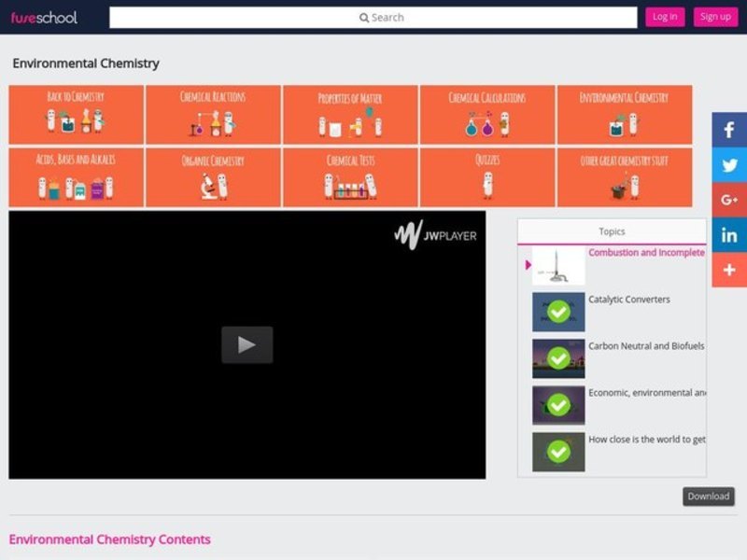This screenshot has height=560, width=747.
Task: Open the Chemical Reactions category tile
Action: 213,115
